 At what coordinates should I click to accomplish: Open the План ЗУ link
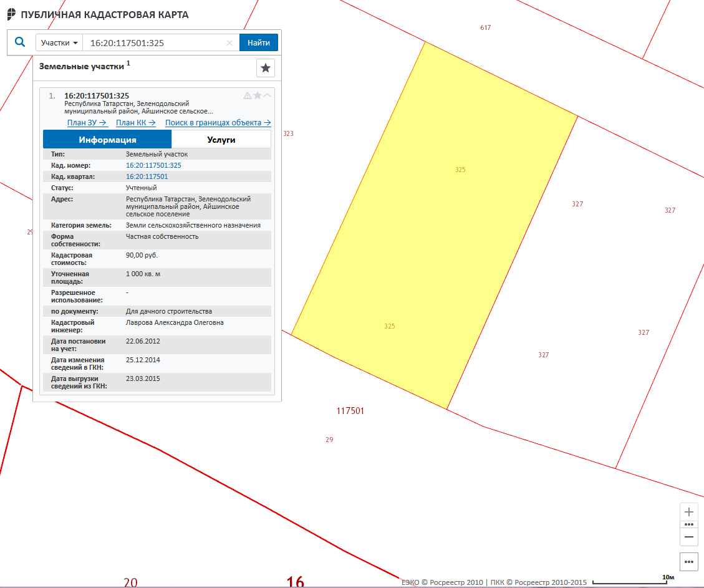coord(87,123)
